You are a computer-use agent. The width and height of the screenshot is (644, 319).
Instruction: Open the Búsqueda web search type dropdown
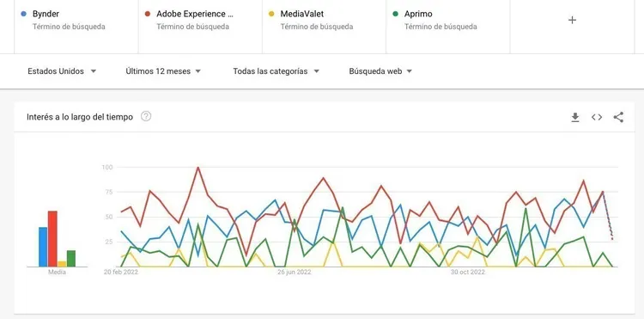point(380,71)
